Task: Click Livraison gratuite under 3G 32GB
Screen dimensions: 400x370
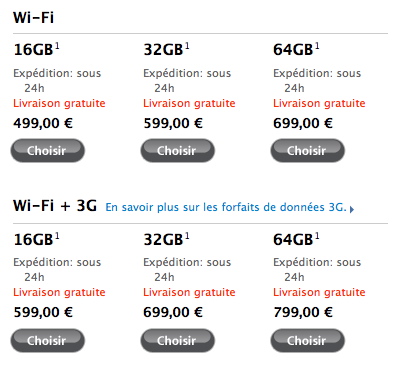Action: coord(189,292)
